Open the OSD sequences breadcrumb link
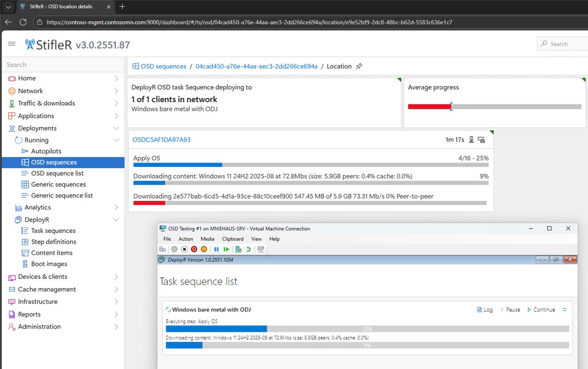The width and height of the screenshot is (588, 369). click(x=164, y=66)
